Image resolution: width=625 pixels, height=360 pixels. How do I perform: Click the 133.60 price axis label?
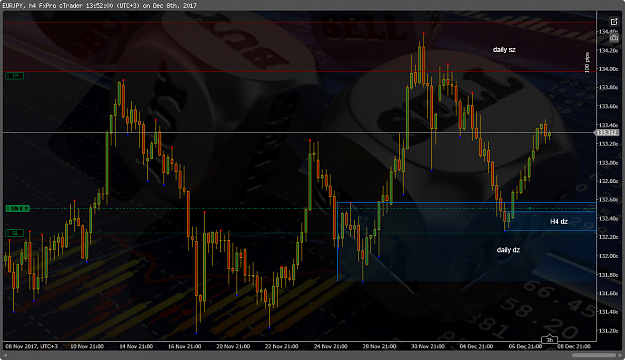[608, 106]
